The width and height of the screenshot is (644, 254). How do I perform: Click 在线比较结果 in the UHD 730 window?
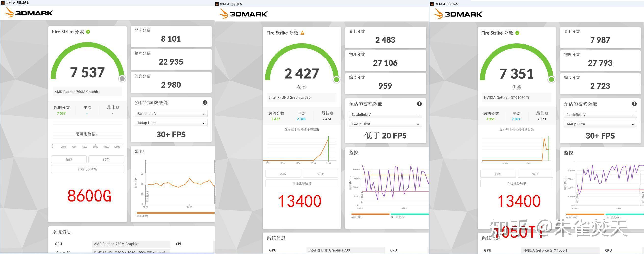tap(302, 183)
